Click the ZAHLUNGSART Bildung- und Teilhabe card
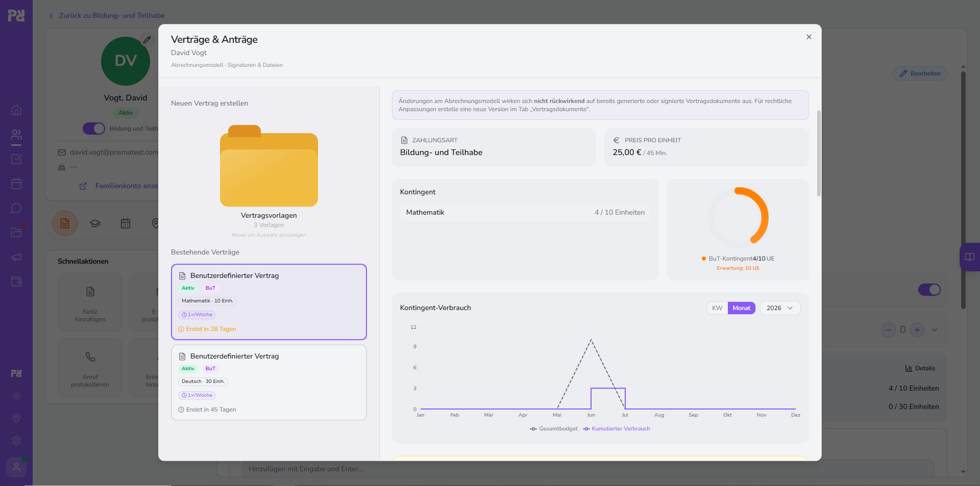Image resolution: width=980 pixels, height=486 pixels. (x=494, y=147)
